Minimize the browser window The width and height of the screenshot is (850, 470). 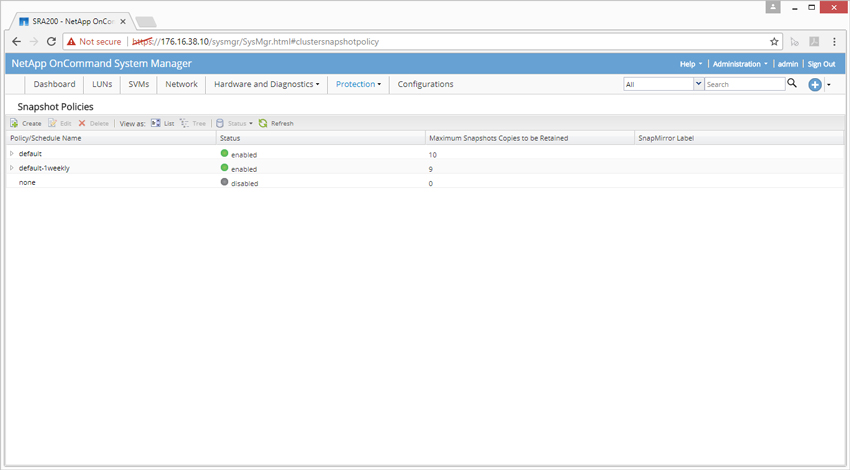[x=795, y=8]
